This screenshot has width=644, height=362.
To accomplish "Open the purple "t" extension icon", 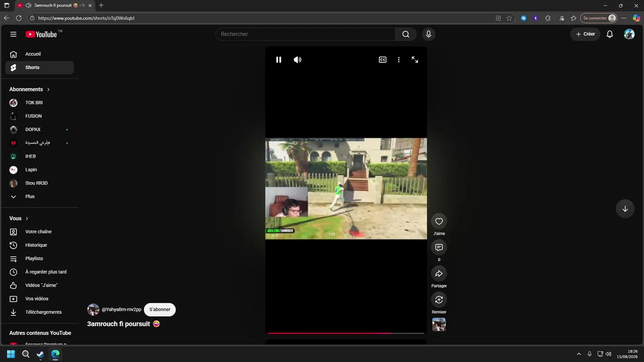I will coord(536,18).
